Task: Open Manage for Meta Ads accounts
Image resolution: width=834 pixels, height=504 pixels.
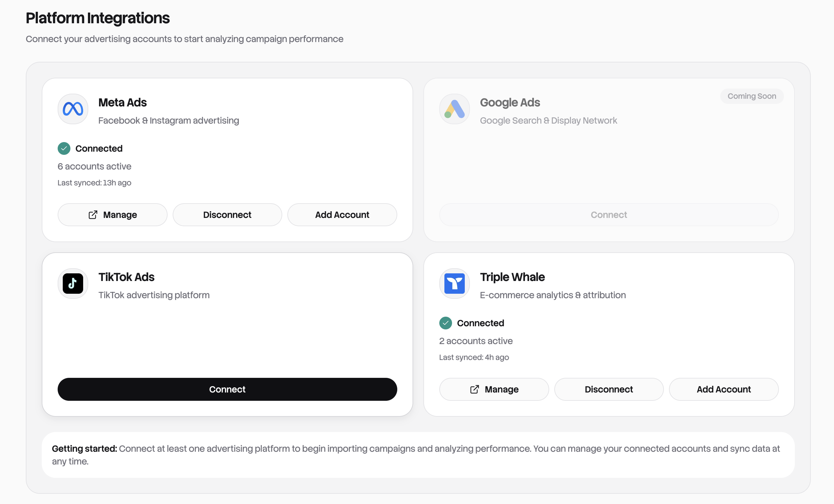Action: coord(112,215)
